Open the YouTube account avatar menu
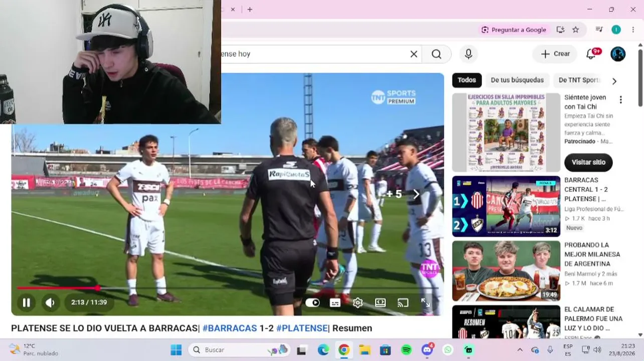 pos(618,54)
